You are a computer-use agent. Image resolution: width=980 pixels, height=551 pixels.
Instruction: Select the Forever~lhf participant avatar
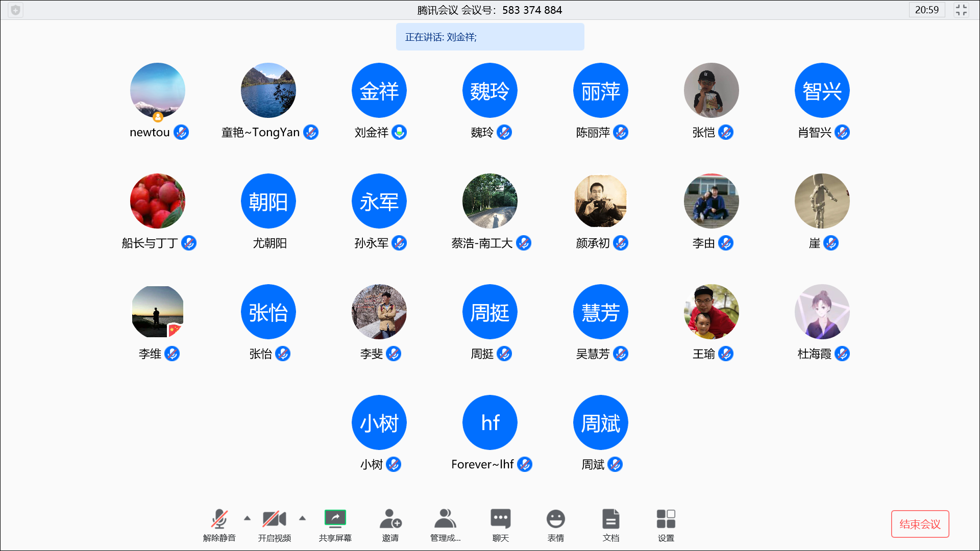click(x=489, y=422)
